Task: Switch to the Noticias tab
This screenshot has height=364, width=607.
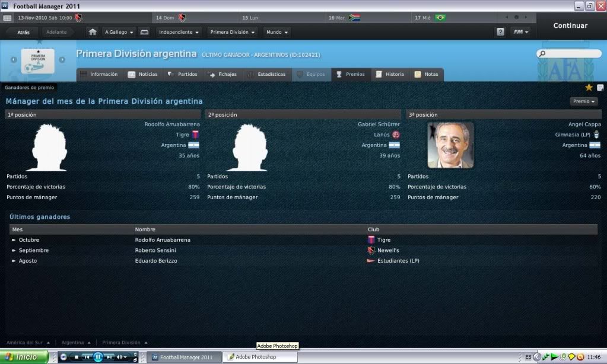Action: [143, 74]
